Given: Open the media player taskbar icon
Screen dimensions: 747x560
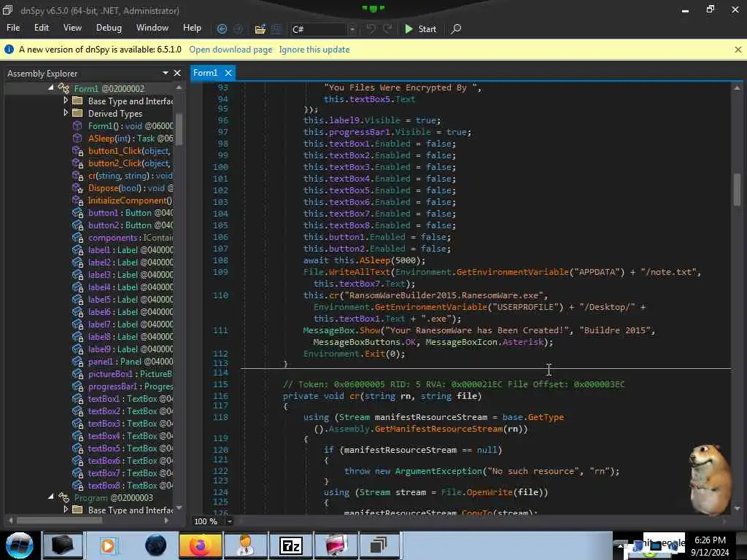Looking at the screenshot, I should tap(108, 545).
